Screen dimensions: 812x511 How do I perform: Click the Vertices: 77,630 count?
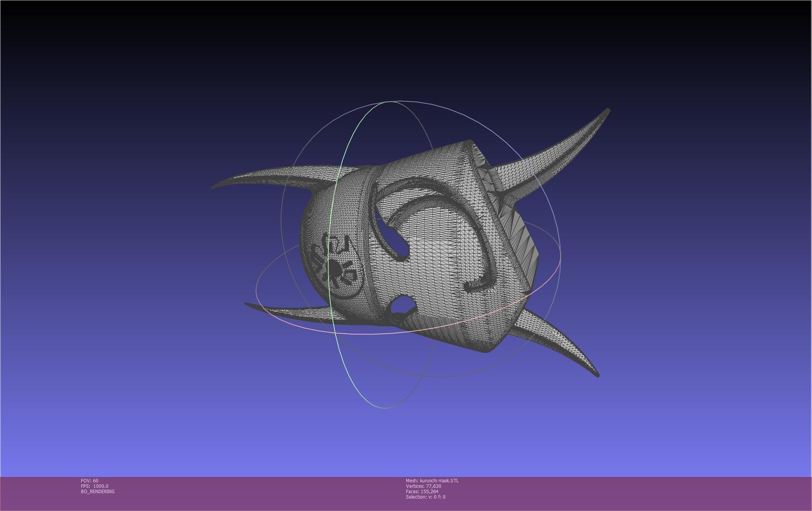pyautogui.click(x=423, y=486)
